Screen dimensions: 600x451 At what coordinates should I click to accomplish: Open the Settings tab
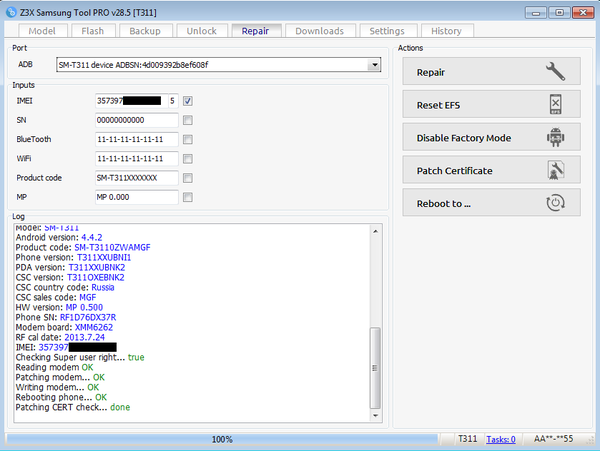[387, 31]
